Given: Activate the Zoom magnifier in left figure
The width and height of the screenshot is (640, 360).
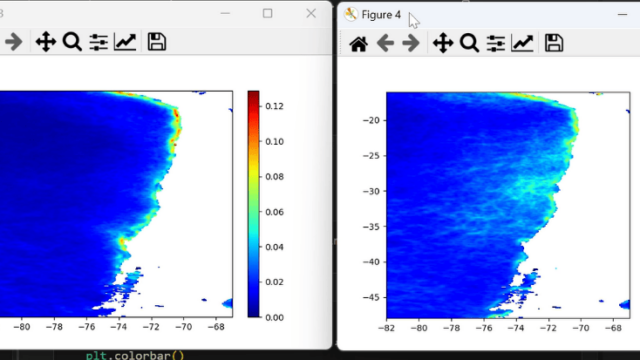Looking at the screenshot, I should pos(72,42).
